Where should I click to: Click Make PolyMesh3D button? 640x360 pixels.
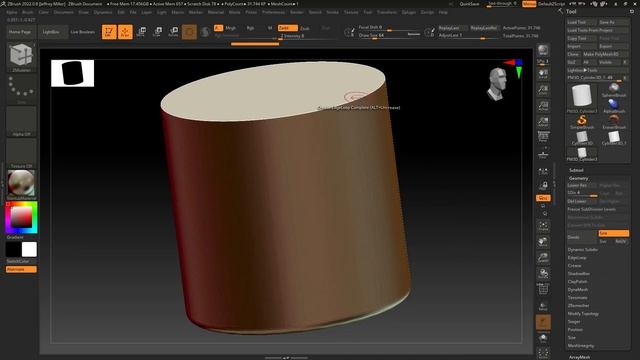pyautogui.click(x=606, y=54)
